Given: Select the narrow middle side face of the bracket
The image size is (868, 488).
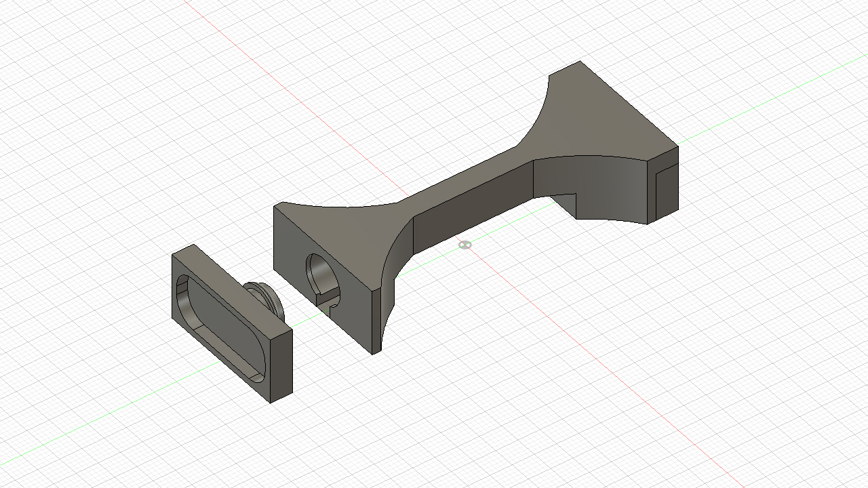Looking at the screenshot, I should tap(473, 207).
